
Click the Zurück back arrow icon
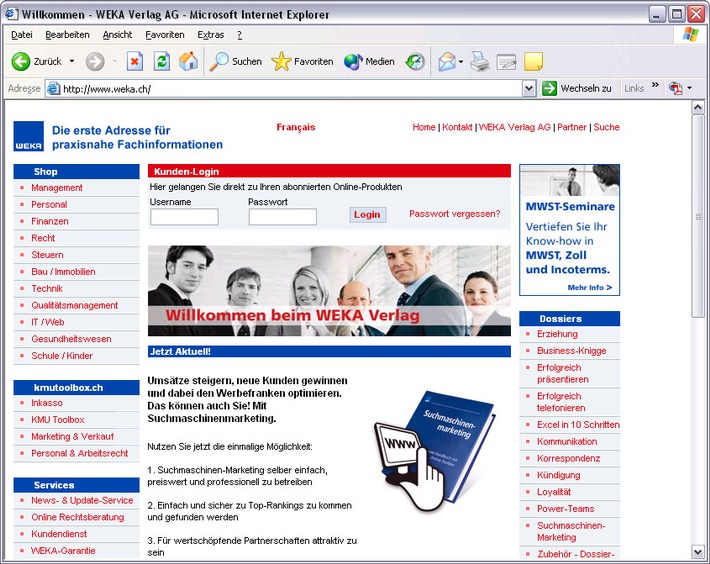coord(21,62)
